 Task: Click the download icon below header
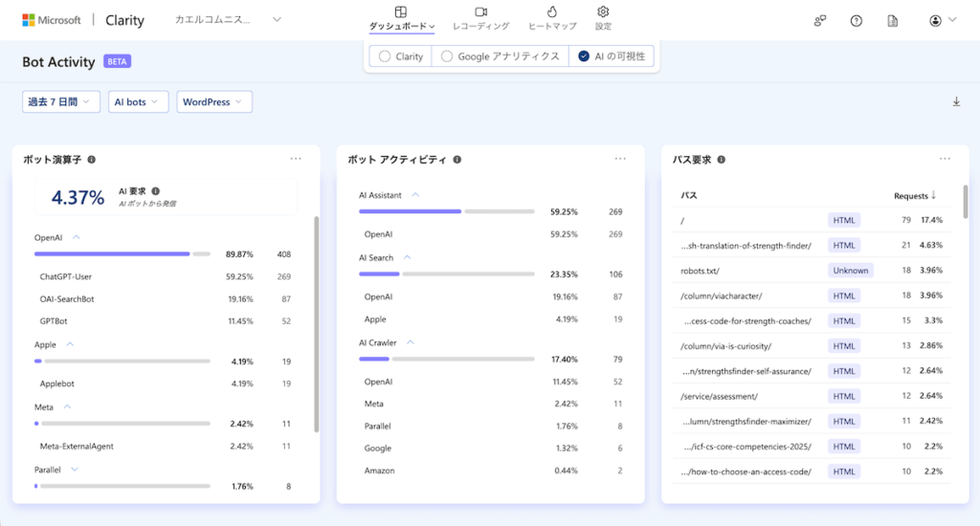[x=956, y=101]
